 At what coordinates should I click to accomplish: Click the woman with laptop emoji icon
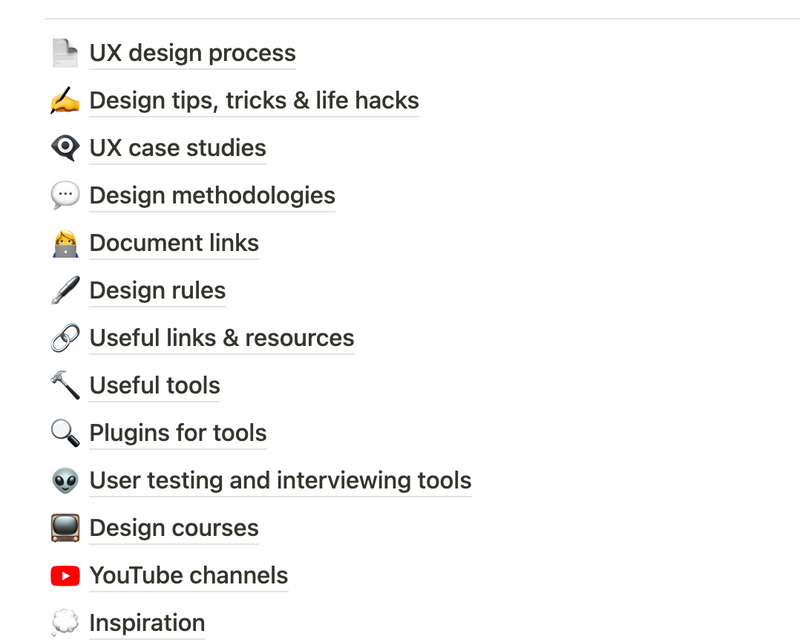coord(65,243)
